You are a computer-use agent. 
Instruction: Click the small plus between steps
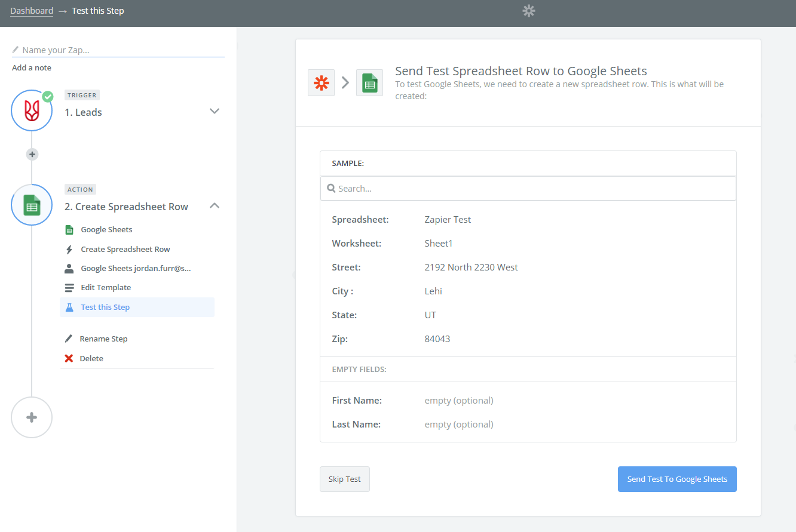point(32,155)
